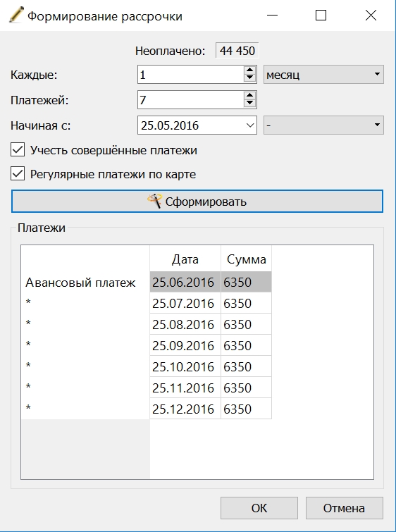Viewport: 396px width, 532px height.
Task: Select date cell 25.12.2016
Action: pos(185,409)
